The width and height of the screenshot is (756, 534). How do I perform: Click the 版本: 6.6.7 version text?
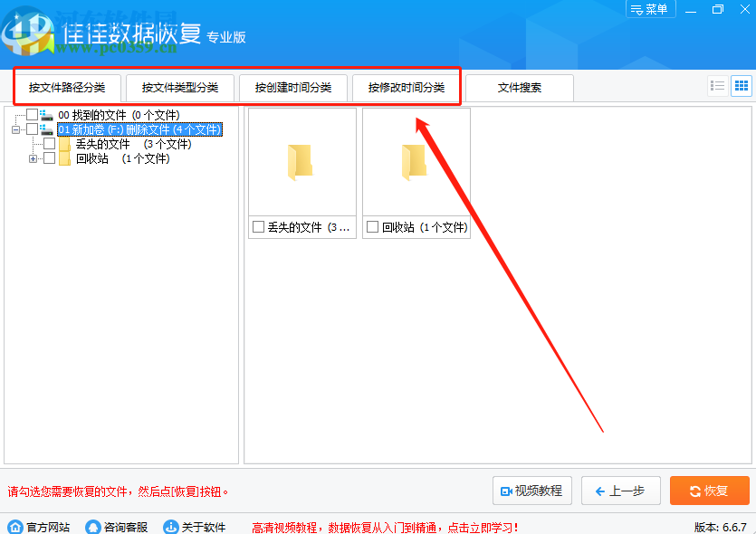(x=721, y=528)
